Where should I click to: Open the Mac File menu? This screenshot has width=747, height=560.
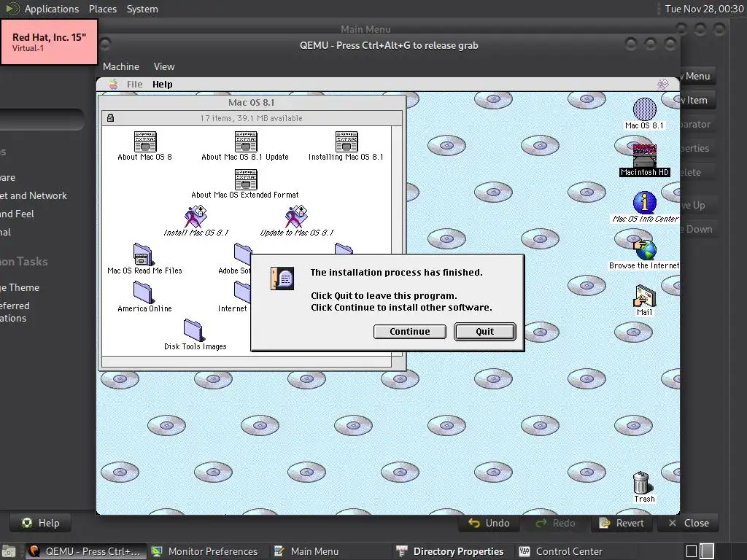click(134, 85)
